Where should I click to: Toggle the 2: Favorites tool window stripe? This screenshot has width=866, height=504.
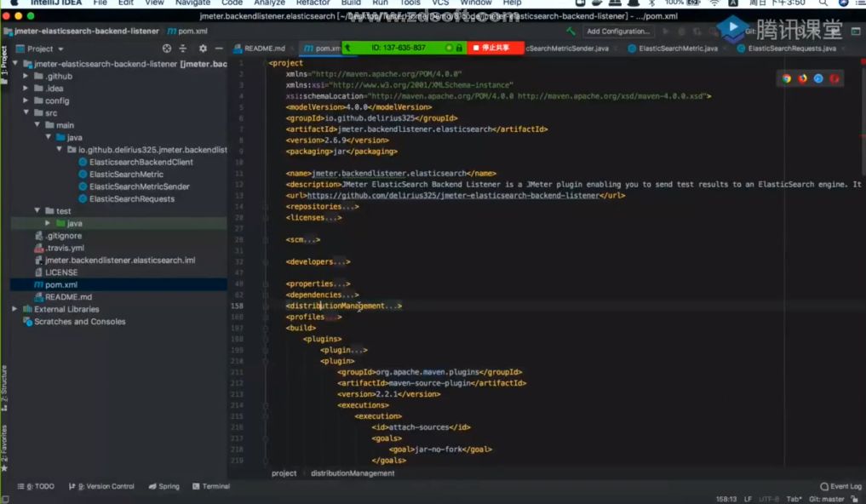(x=4, y=449)
